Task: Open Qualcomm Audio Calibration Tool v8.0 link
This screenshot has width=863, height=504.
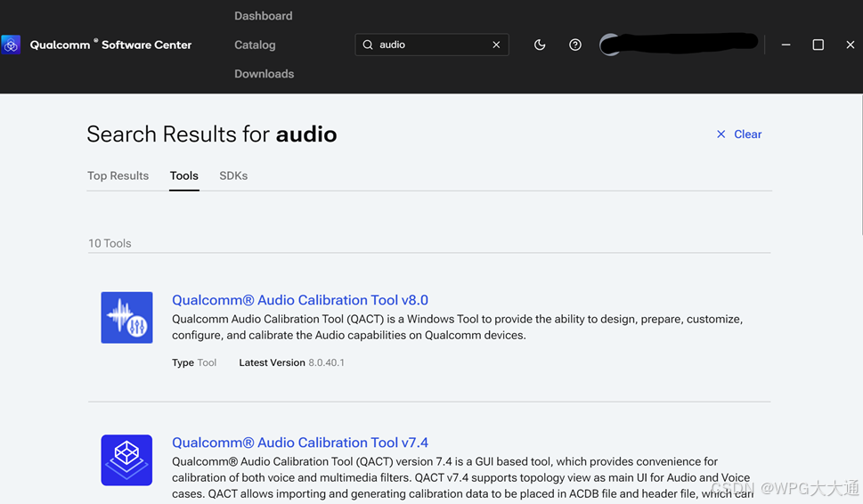Action: point(300,300)
